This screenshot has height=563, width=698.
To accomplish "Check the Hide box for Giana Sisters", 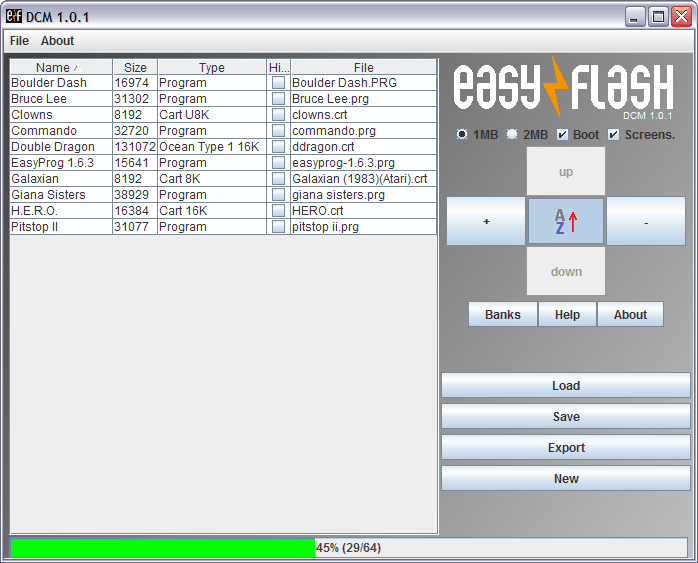I will (x=278, y=195).
